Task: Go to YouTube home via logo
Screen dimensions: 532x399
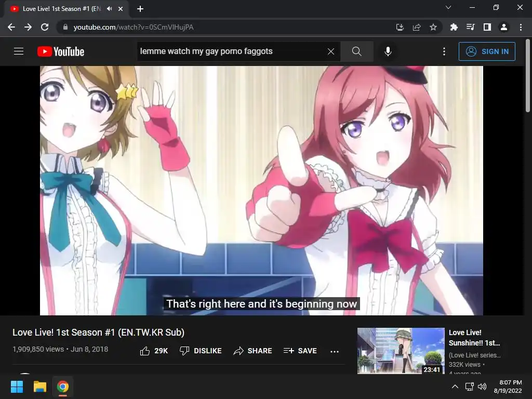Action: 61,51
